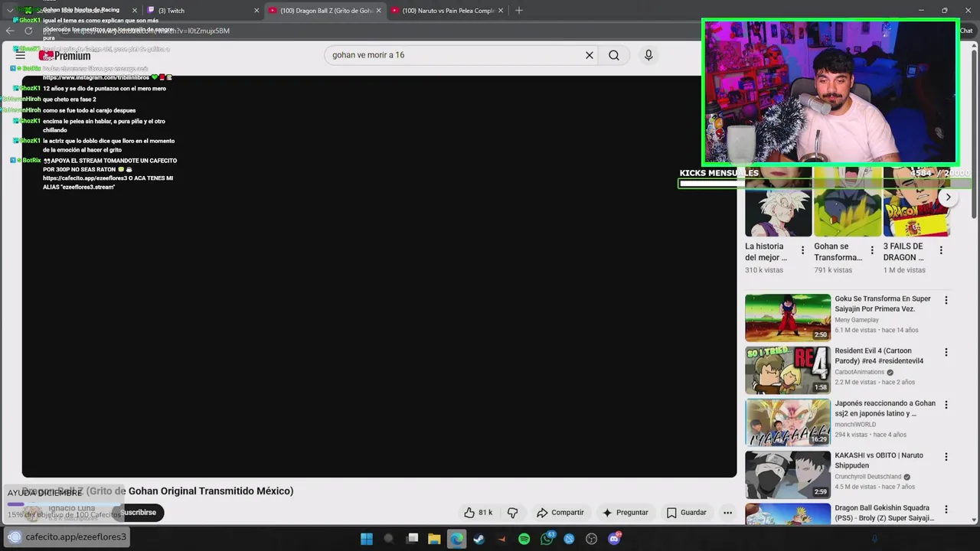
Task: Click KICKS MENSUALES progress bar
Action: coord(824,184)
